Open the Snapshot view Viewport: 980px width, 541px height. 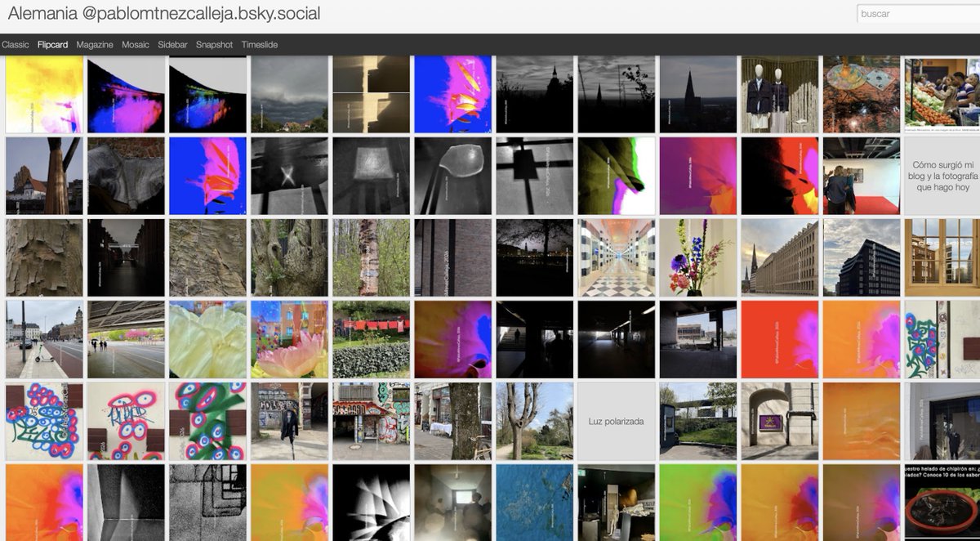pyautogui.click(x=214, y=45)
